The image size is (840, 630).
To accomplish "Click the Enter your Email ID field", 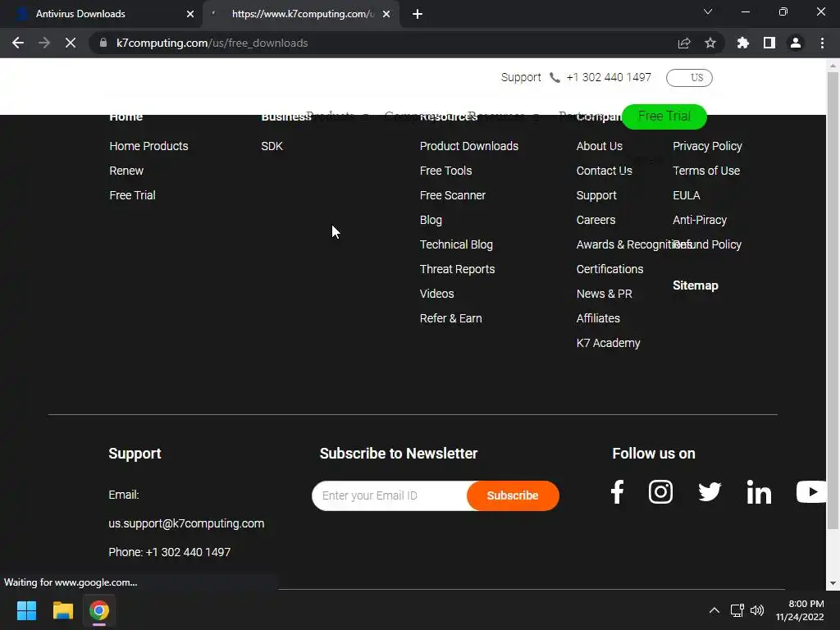I will point(390,495).
